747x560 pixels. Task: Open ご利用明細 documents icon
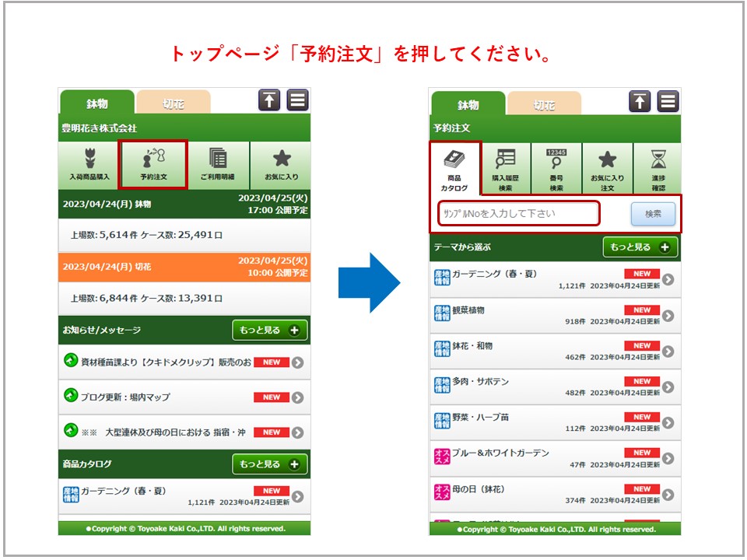click(x=218, y=159)
